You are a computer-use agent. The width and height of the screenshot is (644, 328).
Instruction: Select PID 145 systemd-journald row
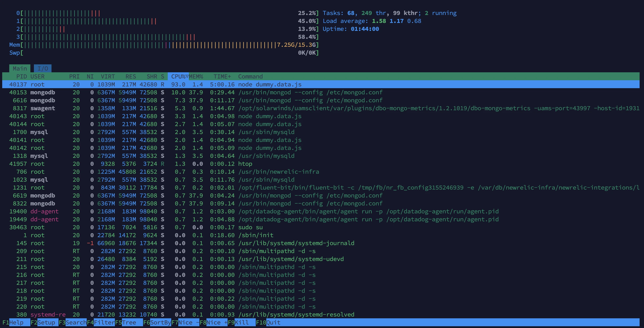[321, 243]
